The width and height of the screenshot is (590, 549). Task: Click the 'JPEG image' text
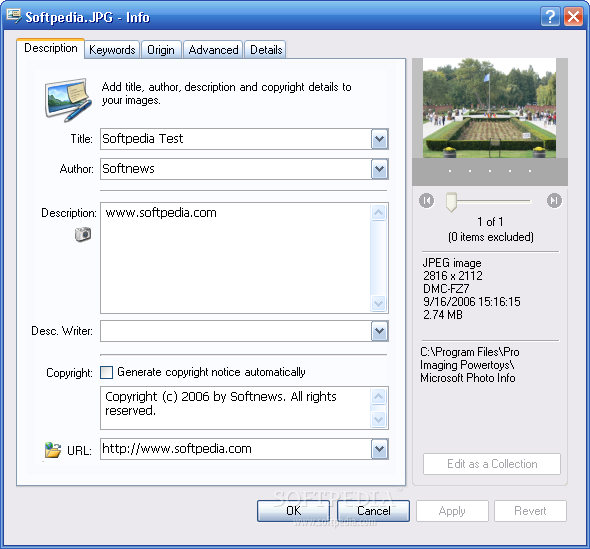coord(452,263)
